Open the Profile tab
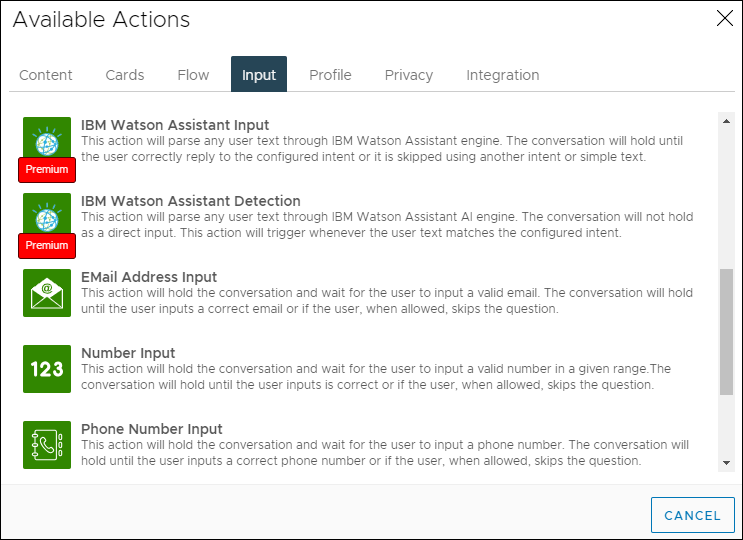The image size is (743, 540). pos(330,75)
